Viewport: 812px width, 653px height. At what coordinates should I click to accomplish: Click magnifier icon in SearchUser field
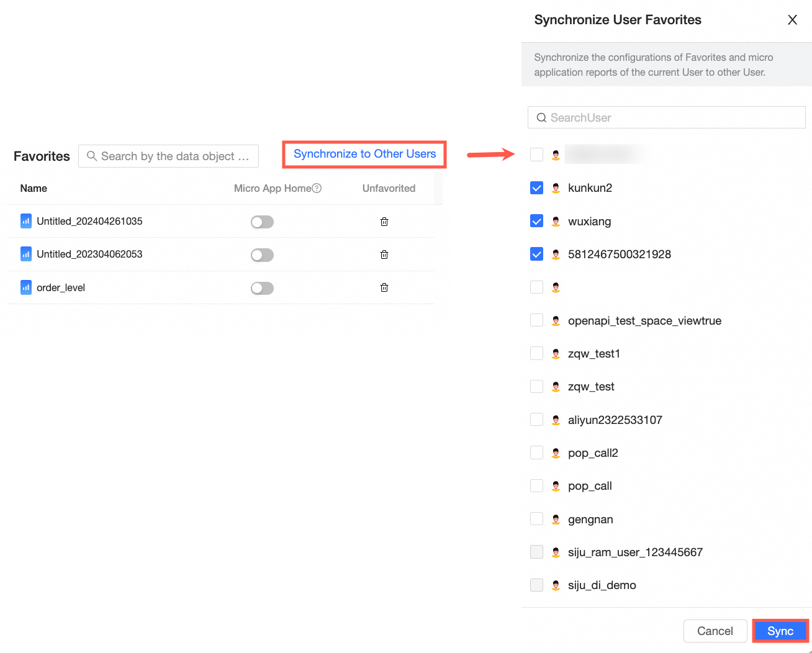[x=541, y=118]
